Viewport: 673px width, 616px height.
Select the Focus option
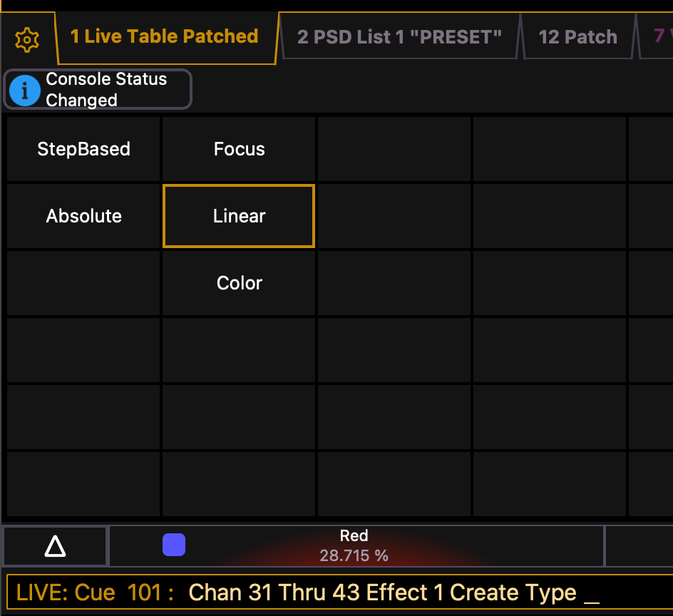point(239,149)
